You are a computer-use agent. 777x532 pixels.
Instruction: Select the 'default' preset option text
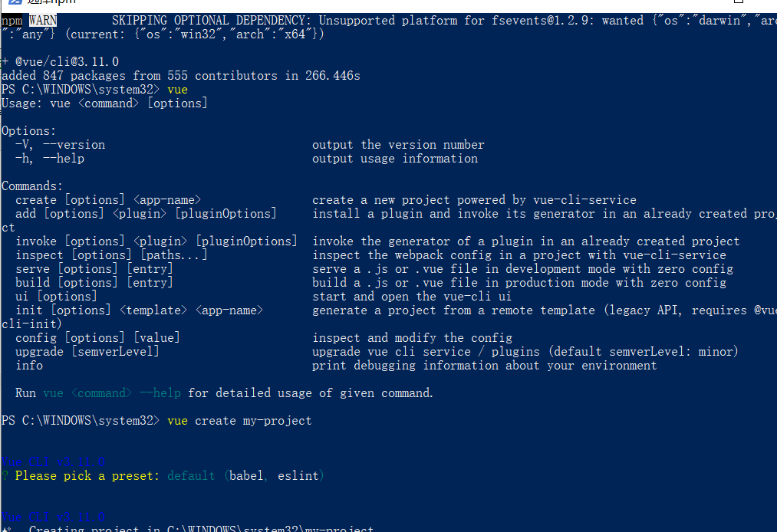[191, 476]
